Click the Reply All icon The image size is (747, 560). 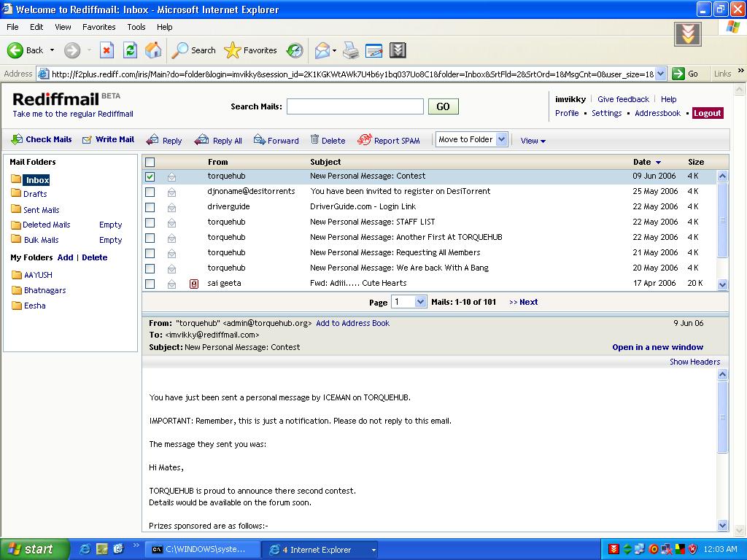[x=201, y=139]
